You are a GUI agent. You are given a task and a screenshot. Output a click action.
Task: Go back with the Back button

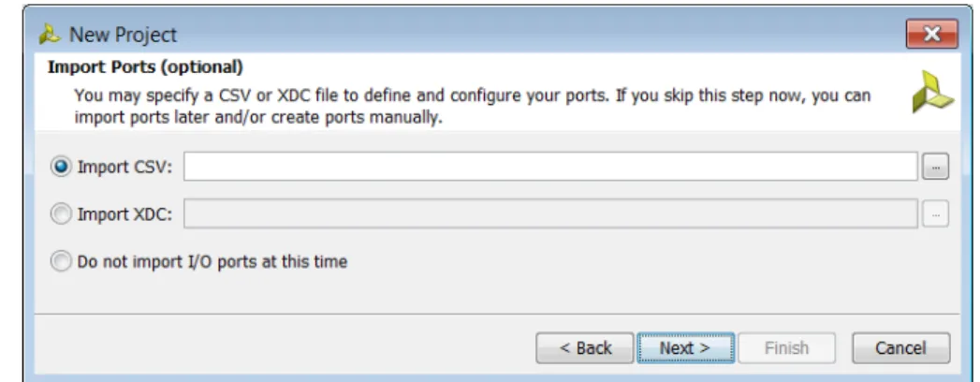tap(585, 348)
